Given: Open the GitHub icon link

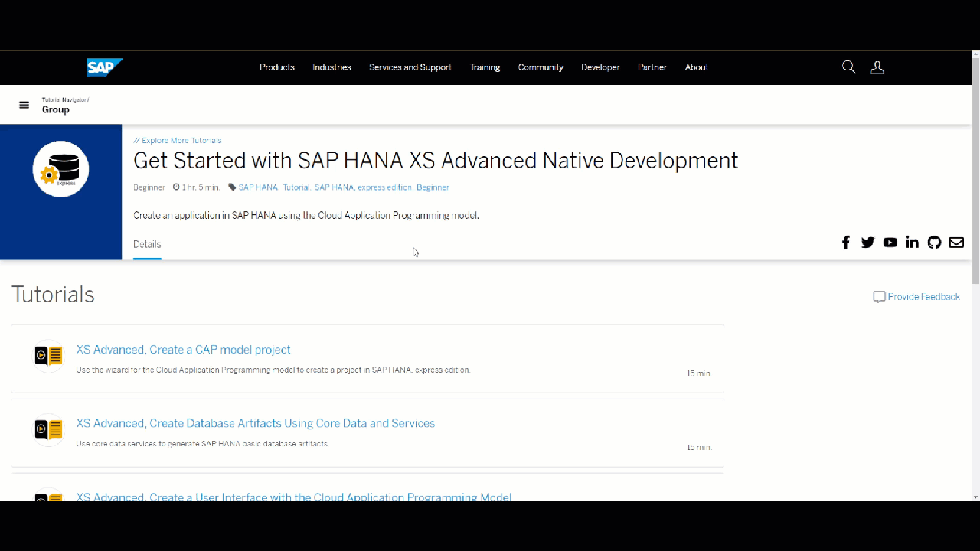Looking at the screenshot, I should pyautogui.click(x=934, y=243).
